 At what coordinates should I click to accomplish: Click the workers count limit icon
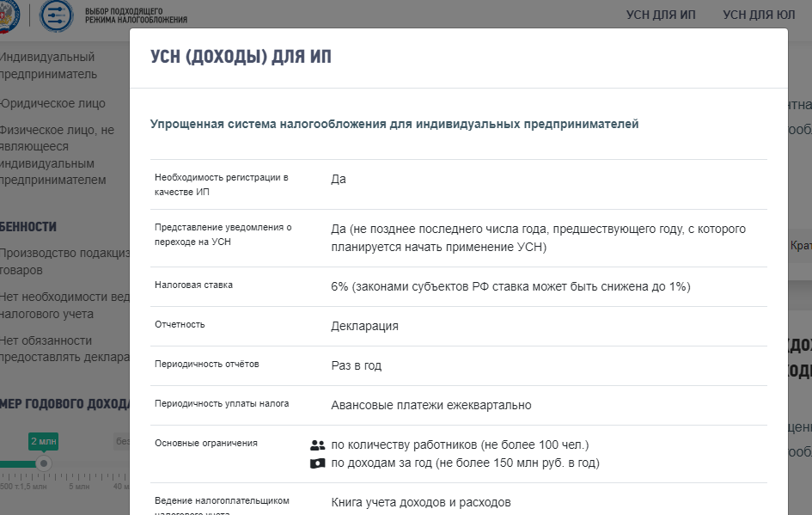pyautogui.click(x=317, y=445)
